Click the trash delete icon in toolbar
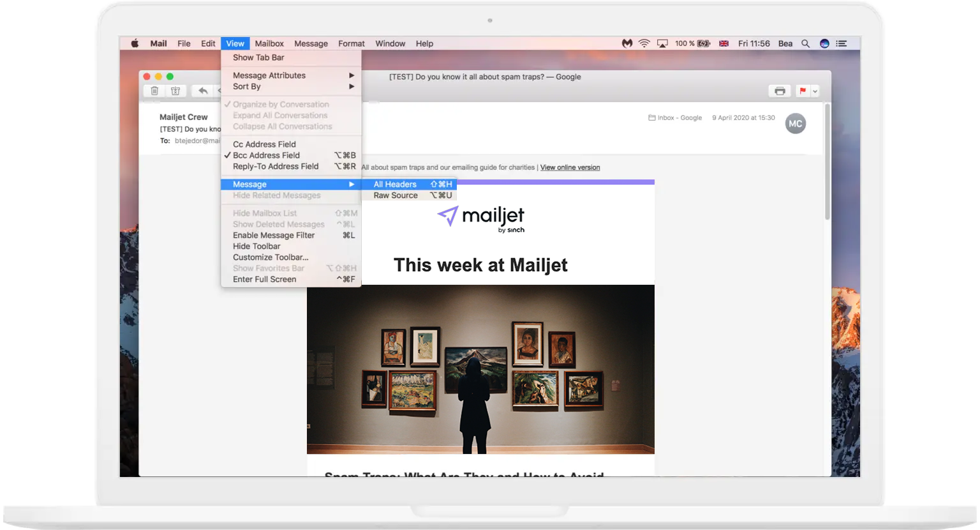This screenshot has height=530, width=980. click(154, 91)
